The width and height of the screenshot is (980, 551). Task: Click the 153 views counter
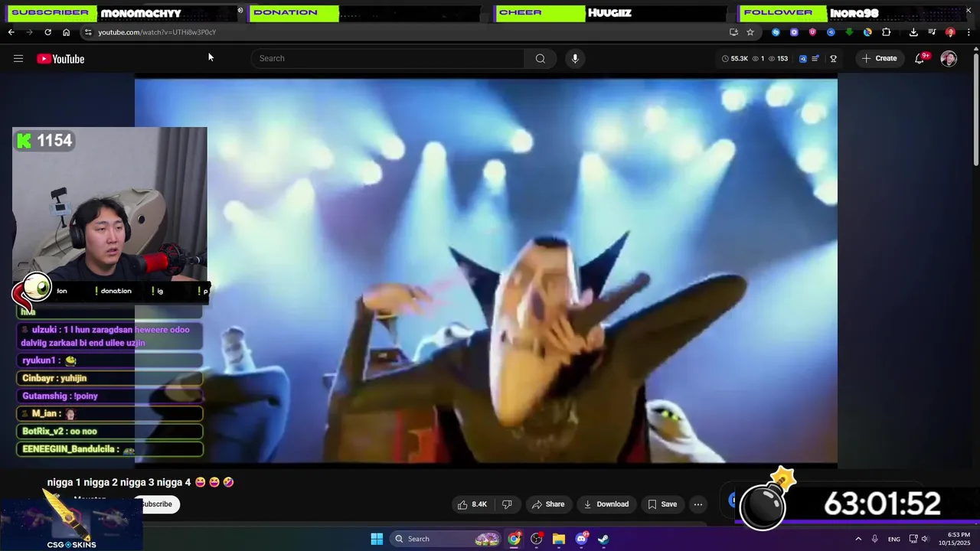point(778,58)
